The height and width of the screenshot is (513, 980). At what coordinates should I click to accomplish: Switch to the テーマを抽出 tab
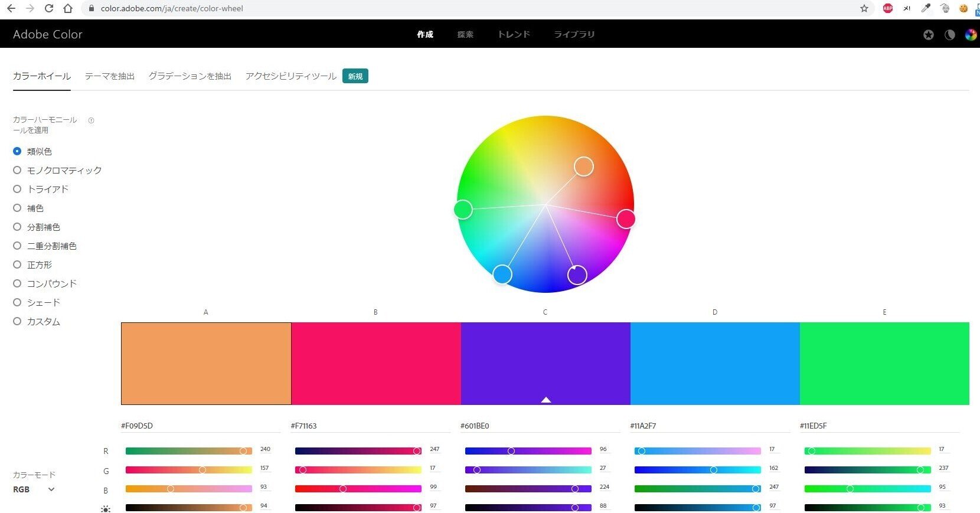[x=110, y=76]
